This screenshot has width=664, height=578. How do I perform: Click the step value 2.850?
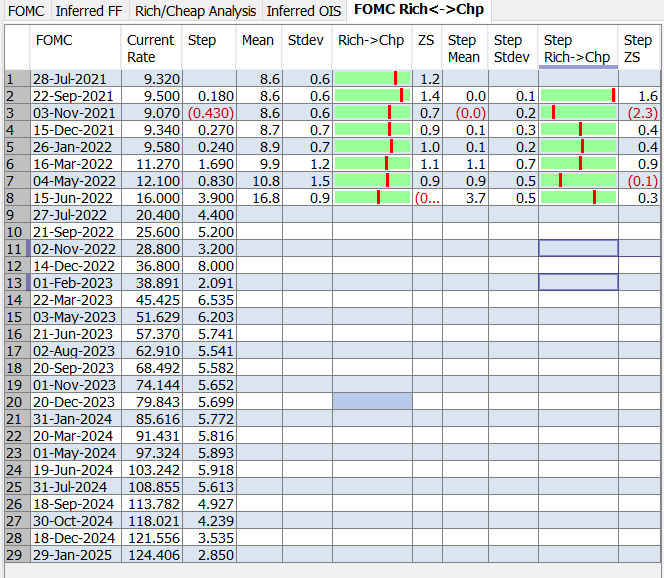210,554
